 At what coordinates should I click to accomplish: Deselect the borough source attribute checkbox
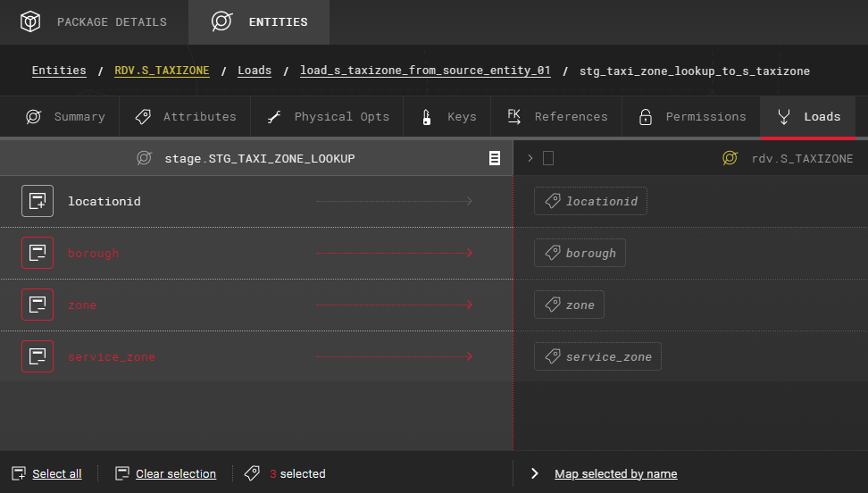[x=38, y=253]
